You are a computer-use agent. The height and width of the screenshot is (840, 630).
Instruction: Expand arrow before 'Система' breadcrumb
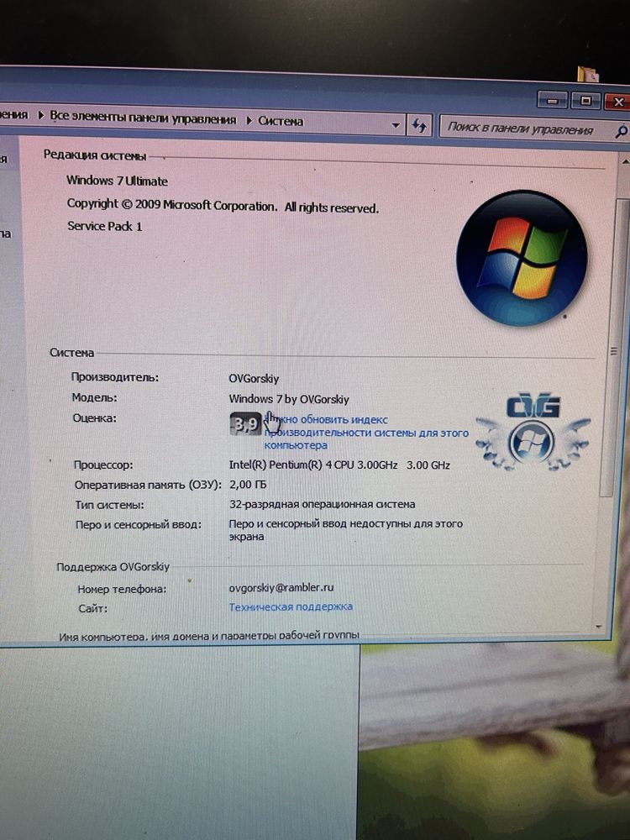point(249,120)
